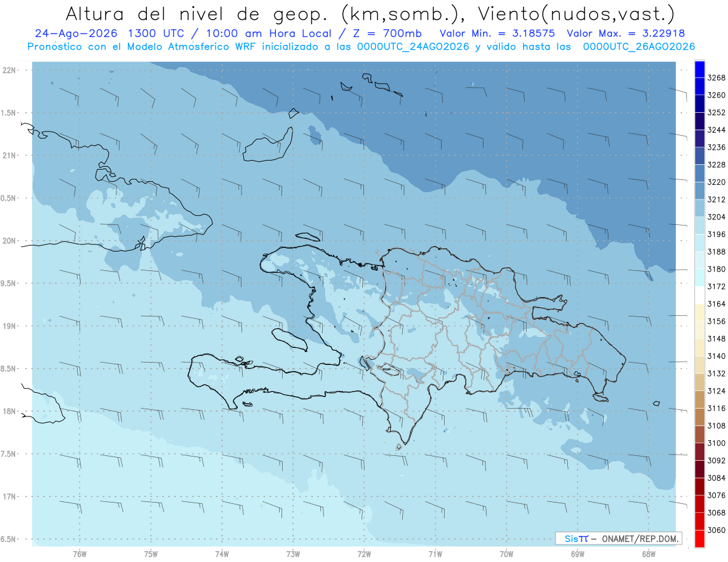
Task: Pick the colorbar swatch between 3260 and 3268
Action: 699,87
